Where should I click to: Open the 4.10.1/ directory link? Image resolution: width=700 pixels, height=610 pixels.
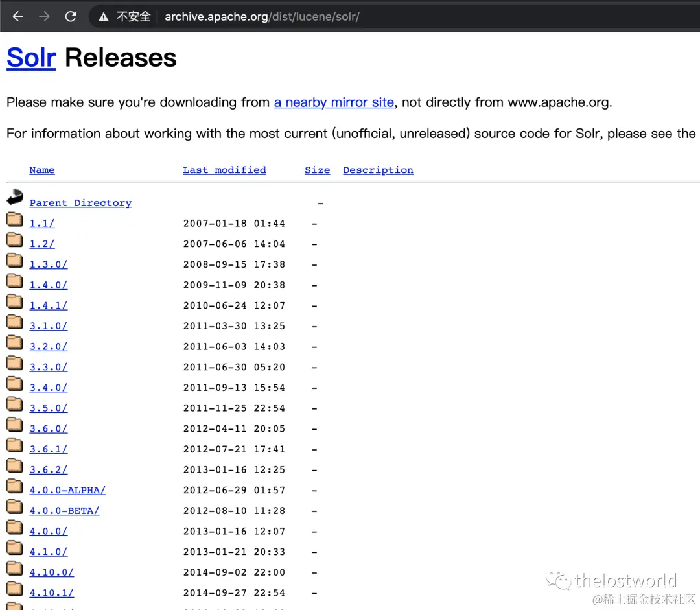(51, 593)
